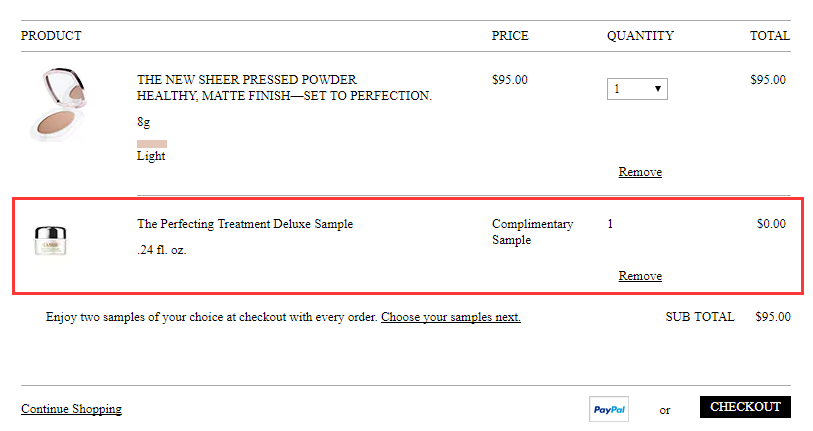
Task: Click the QUANTITY column header
Action: coord(640,36)
